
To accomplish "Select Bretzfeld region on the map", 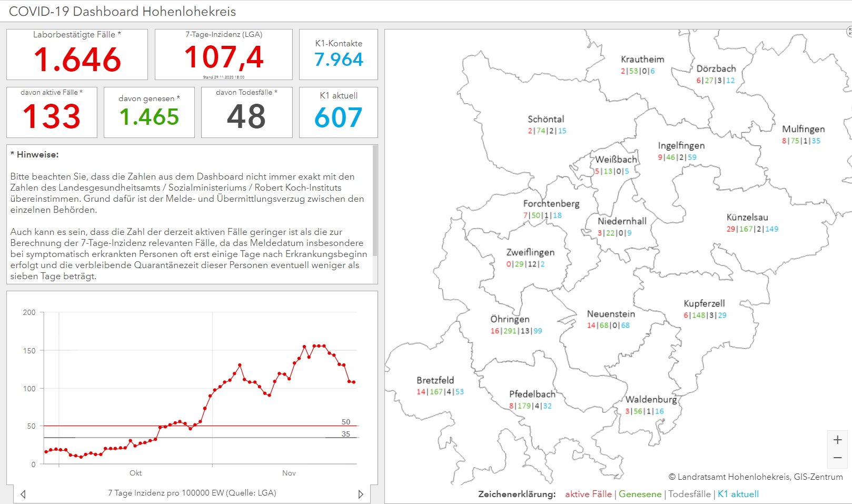I will click(435, 380).
